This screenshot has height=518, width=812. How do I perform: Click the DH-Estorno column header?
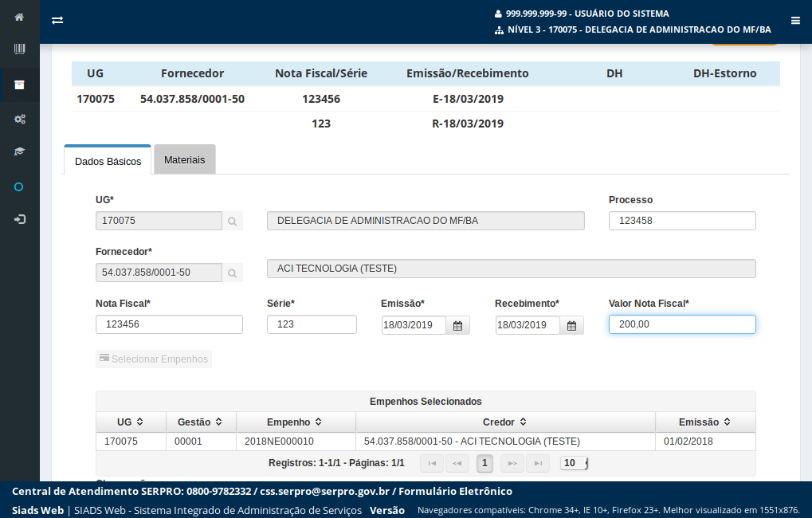(x=724, y=73)
